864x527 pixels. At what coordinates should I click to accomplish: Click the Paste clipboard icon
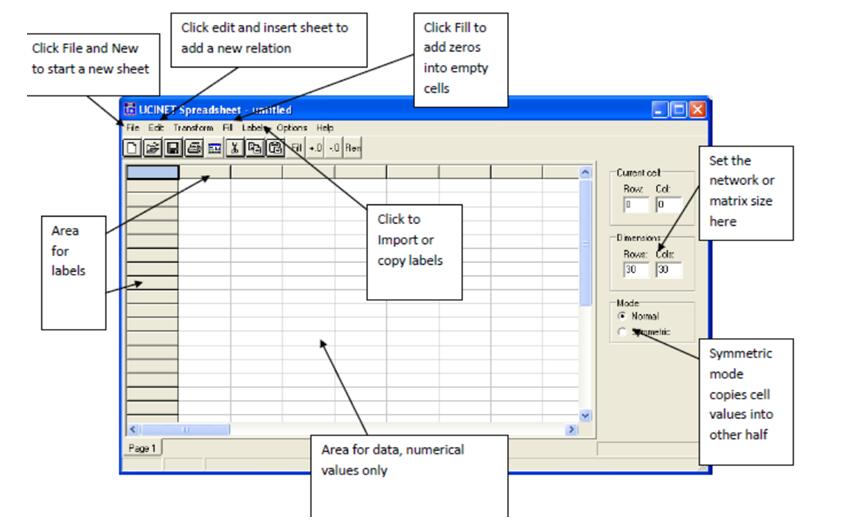pyautogui.click(x=275, y=148)
